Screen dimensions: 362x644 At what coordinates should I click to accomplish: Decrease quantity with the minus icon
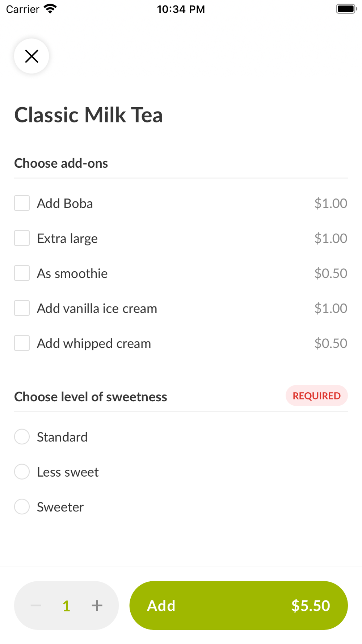click(36, 605)
